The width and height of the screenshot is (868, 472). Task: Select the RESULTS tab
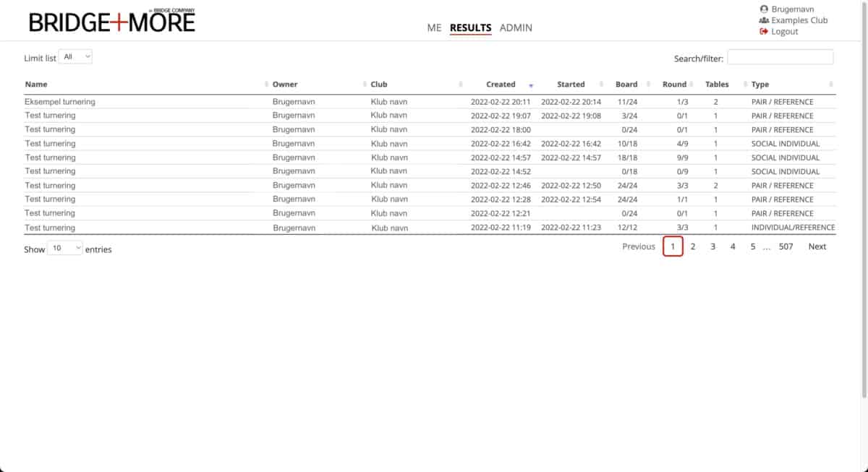(x=470, y=28)
